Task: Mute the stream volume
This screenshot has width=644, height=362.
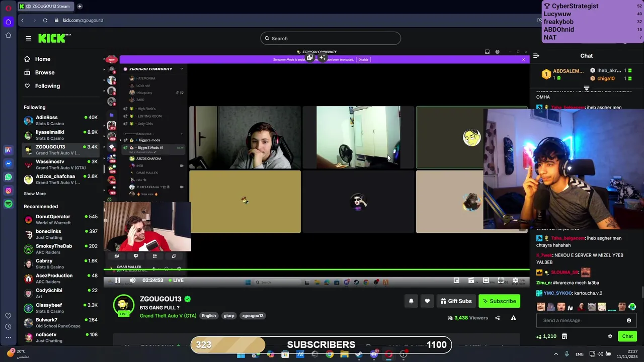Action: pos(132,281)
